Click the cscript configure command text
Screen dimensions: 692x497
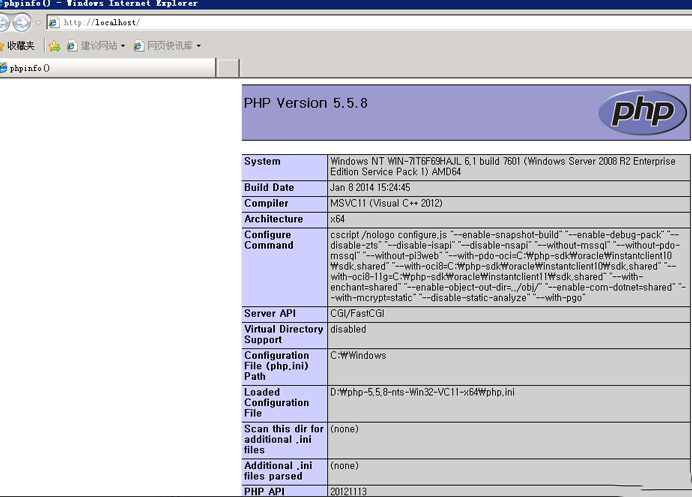tap(508, 266)
